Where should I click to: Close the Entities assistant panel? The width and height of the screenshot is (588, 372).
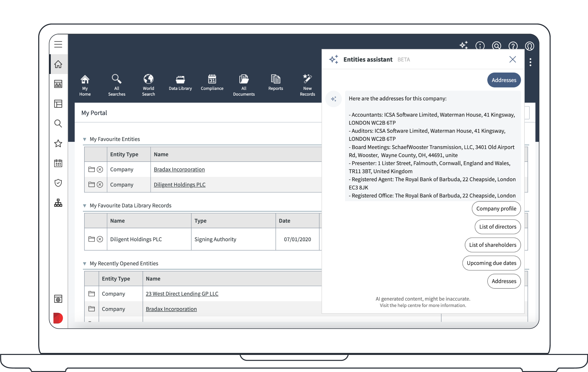click(x=512, y=59)
